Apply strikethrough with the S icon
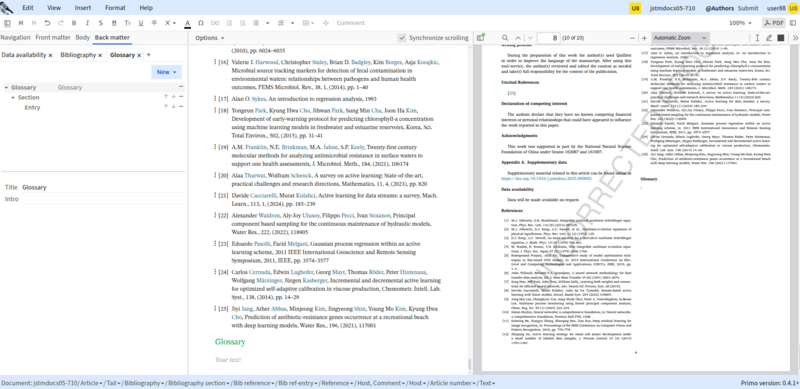800x389 pixels. tap(101, 23)
